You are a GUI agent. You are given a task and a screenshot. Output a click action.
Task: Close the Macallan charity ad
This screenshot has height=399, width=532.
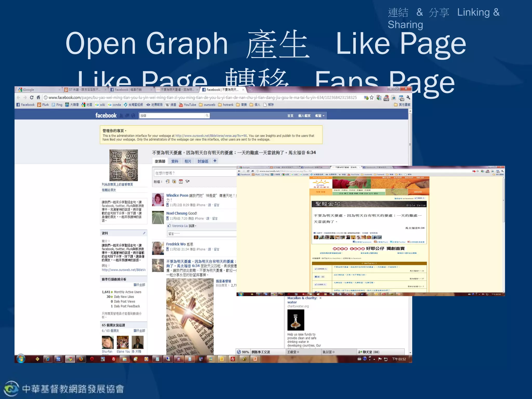coord(321,298)
